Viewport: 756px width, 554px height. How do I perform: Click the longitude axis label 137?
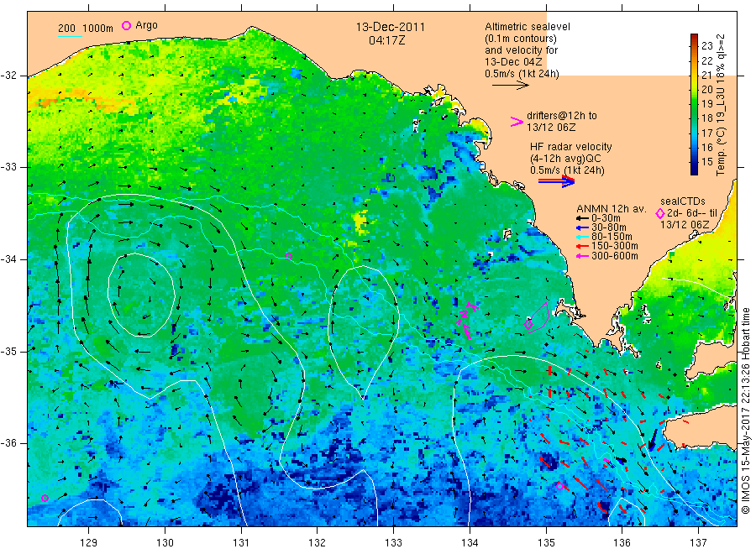coord(698,543)
